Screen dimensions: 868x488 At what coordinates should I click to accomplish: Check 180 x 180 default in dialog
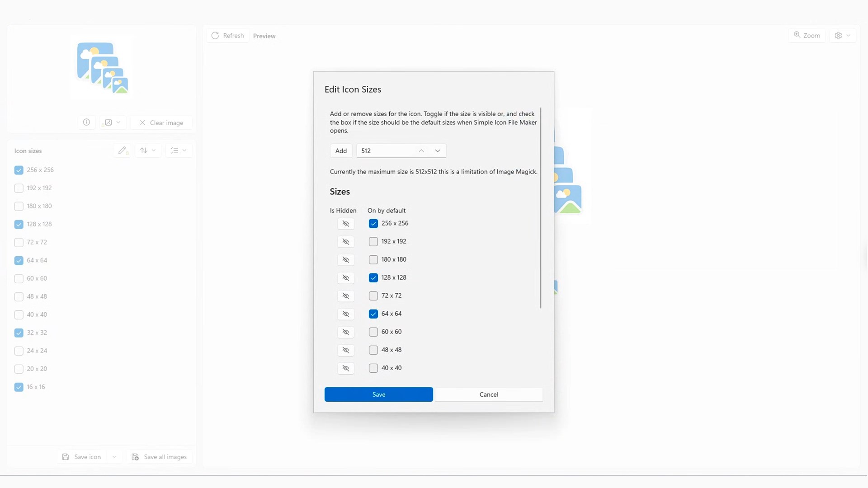[x=373, y=260]
